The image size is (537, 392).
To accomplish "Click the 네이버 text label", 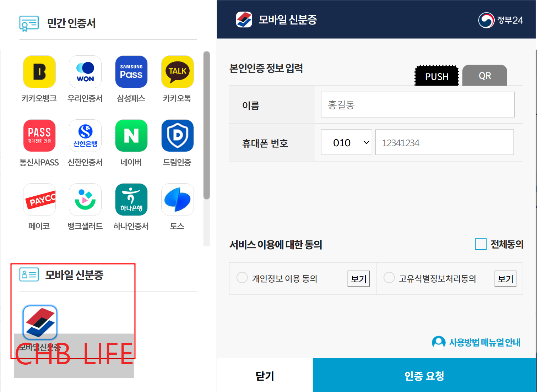I will pyautogui.click(x=131, y=162).
